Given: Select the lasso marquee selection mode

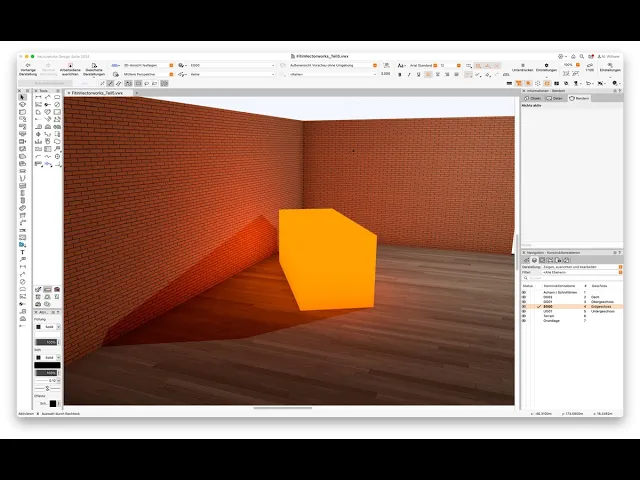Looking at the screenshot, I should click(147, 83).
